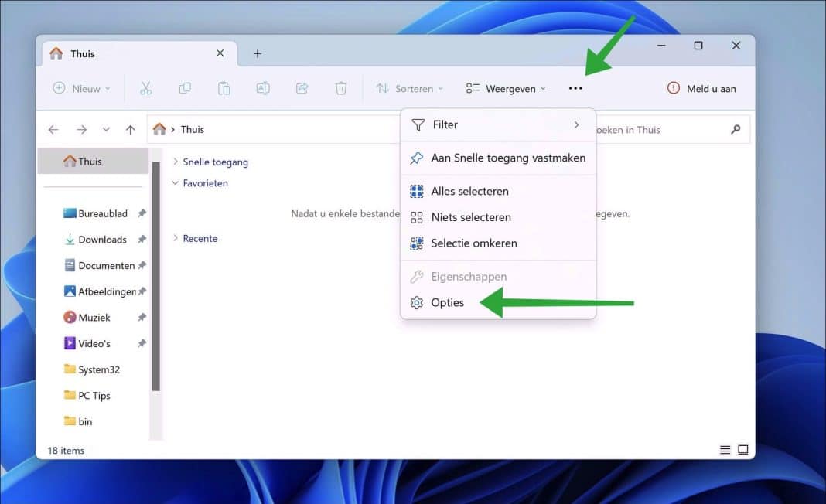Choose Selectie omkeren menu entry
The image size is (826, 504).
(498, 243)
